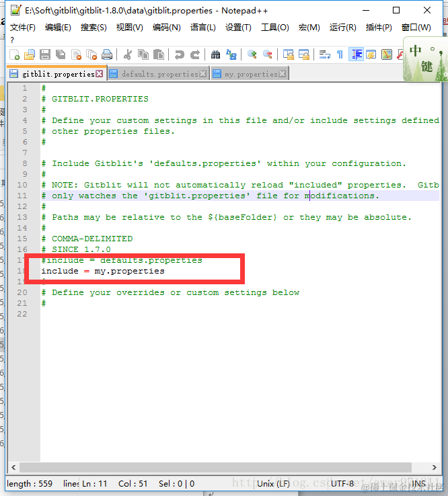Click the Copy icon in toolbar
The image size is (448, 496).
pyautogui.click(x=143, y=54)
